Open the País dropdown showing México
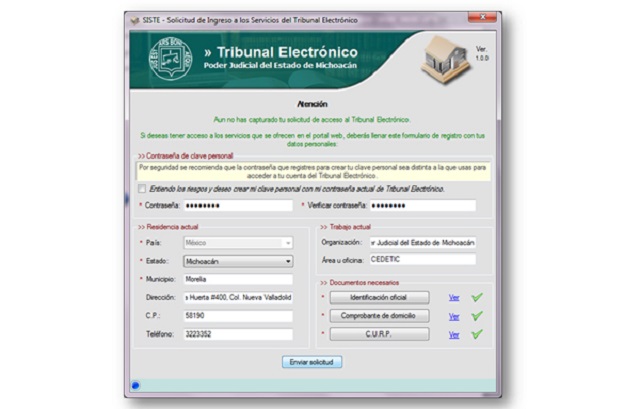This screenshot has width=640, height=409. [x=238, y=243]
